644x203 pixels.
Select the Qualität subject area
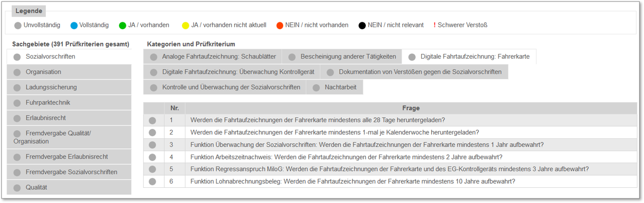[69, 188]
